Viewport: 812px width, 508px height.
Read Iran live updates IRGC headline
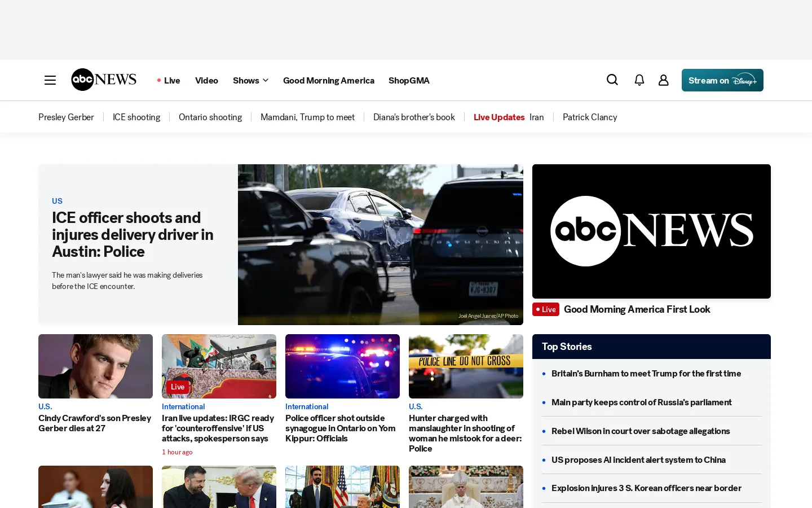click(x=218, y=428)
